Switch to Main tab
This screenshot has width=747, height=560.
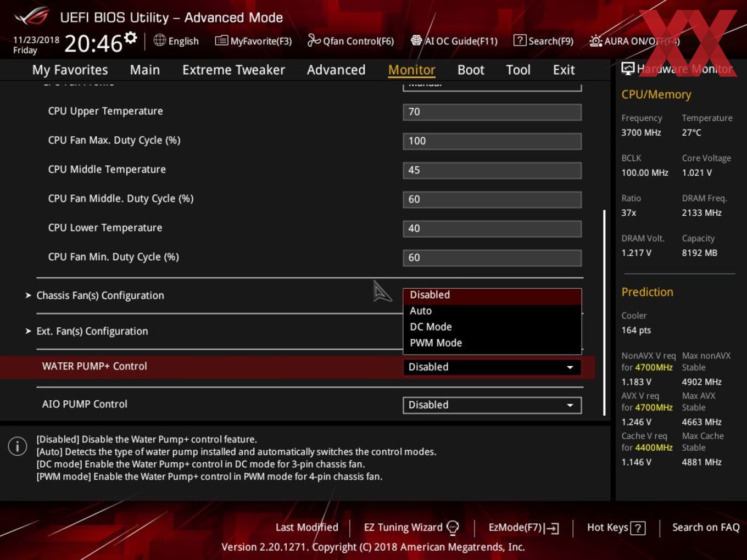point(145,70)
